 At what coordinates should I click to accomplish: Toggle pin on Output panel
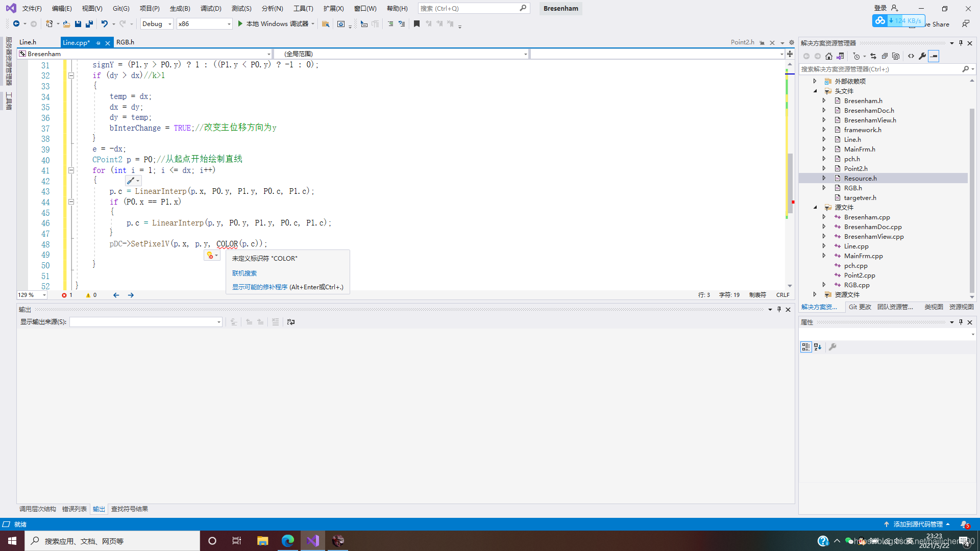(779, 309)
